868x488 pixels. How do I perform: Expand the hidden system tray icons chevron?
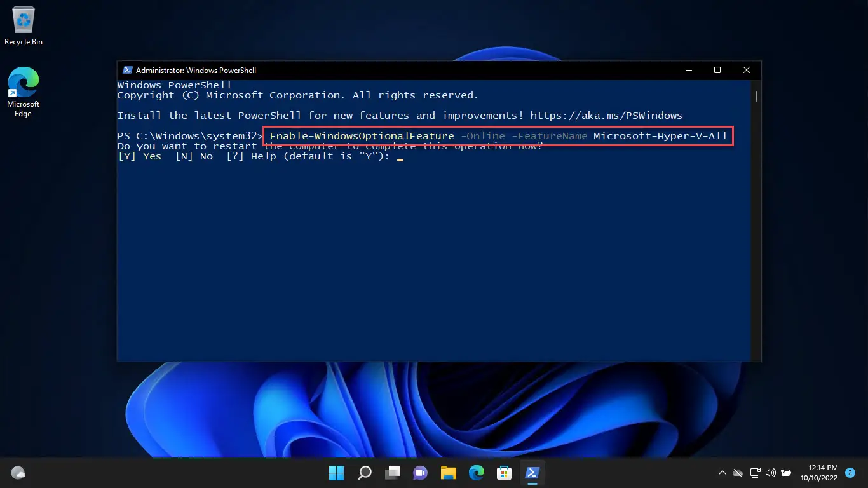tap(722, 473)
